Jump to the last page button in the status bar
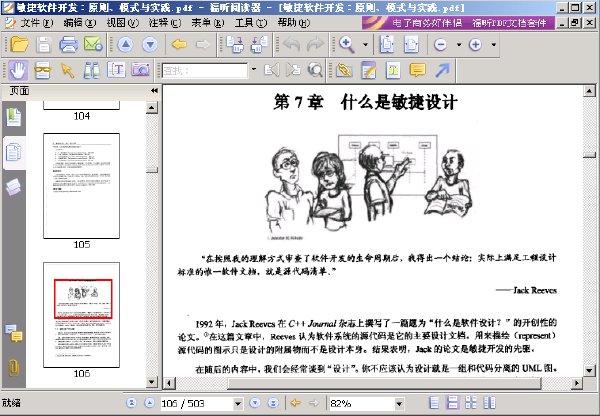The height and width of the screenshot is (416, 600). (273, 403)
